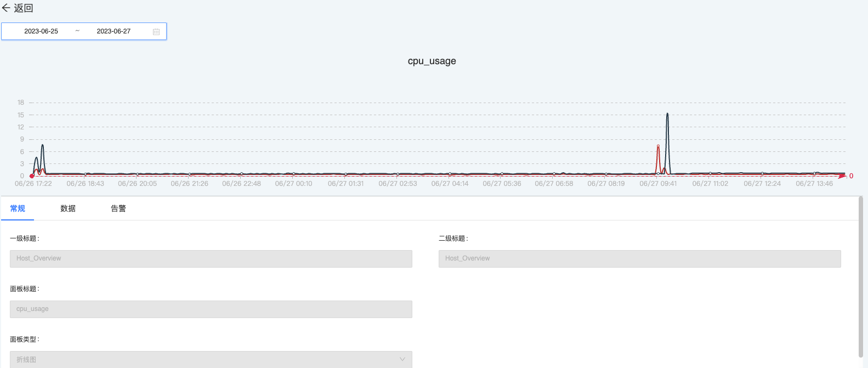This screenshot has width=868, height=368.
Task: Click the 一级标题 Host_Overview field
Action: pyautogui.click(x=211, y=258)
